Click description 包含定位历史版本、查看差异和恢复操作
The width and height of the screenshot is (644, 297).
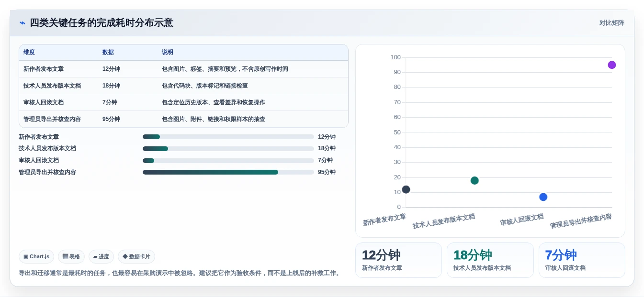coord(214,102)
